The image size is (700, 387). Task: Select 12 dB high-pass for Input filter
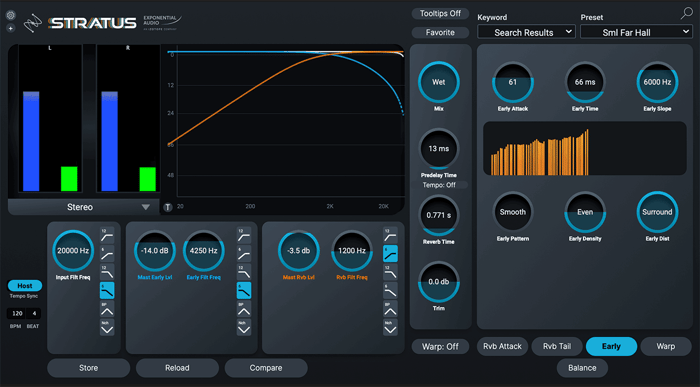pyautogui.click(x=107, y=235)
